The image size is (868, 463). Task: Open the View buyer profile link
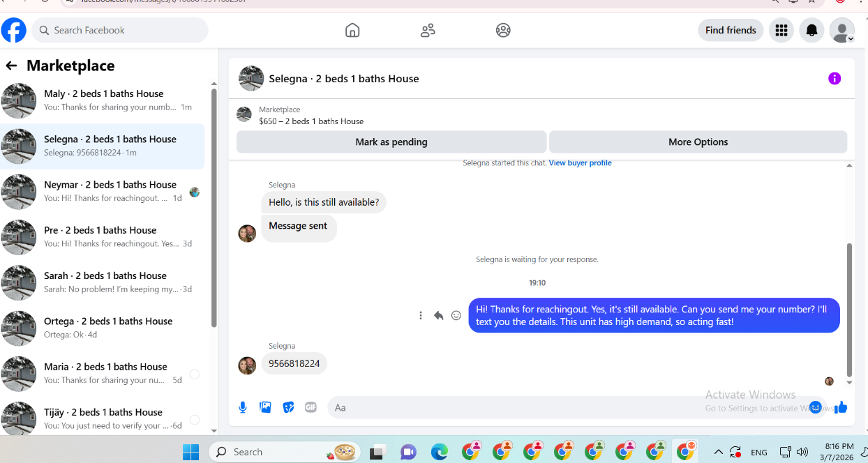click(x=580, y=163)
